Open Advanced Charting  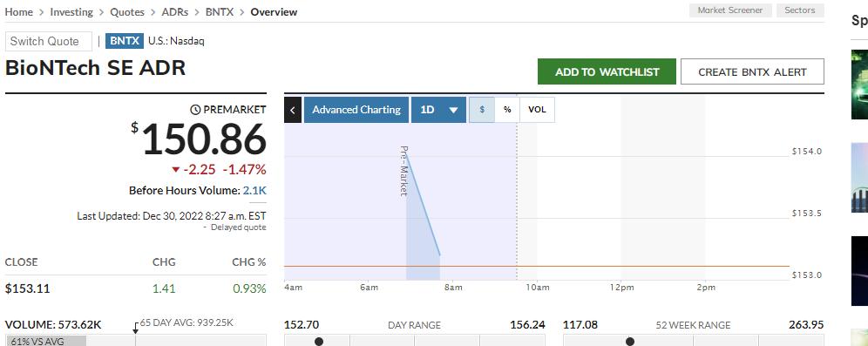[x=356, y=110]
